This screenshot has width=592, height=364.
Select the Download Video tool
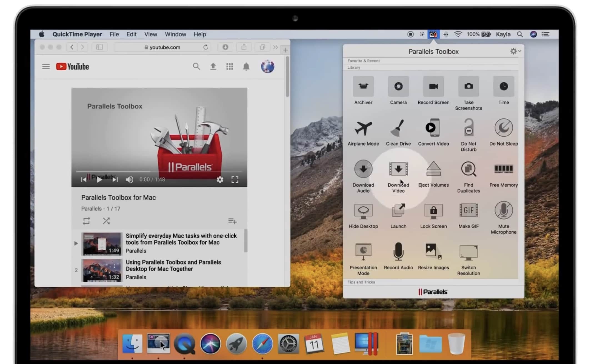pyautogui.click(x=398, y=169)
